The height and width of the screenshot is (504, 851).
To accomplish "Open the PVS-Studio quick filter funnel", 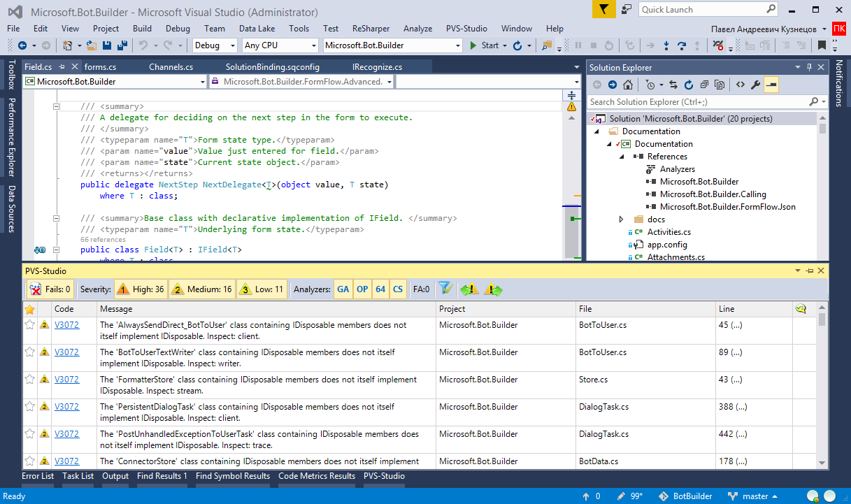I will pyautogui.click(x=444, y=289).
